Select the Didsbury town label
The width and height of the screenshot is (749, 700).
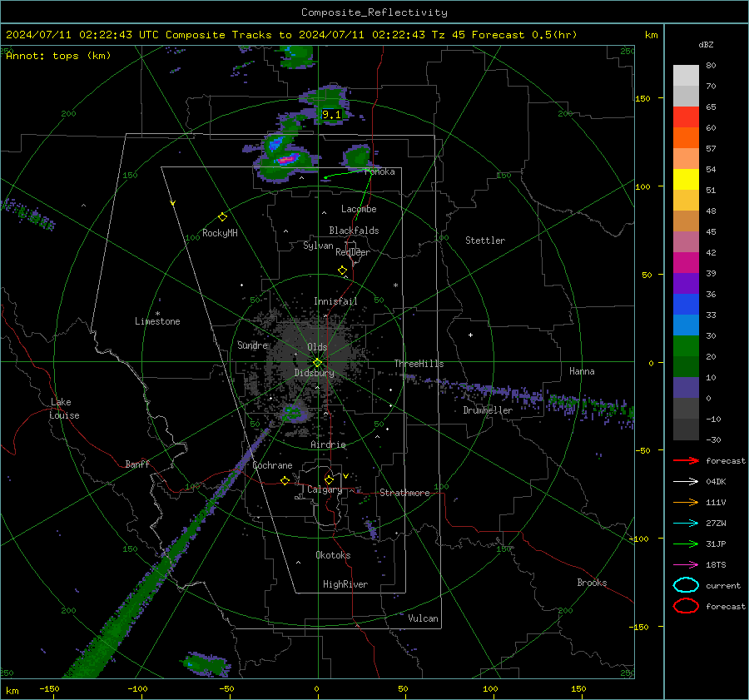315,373
